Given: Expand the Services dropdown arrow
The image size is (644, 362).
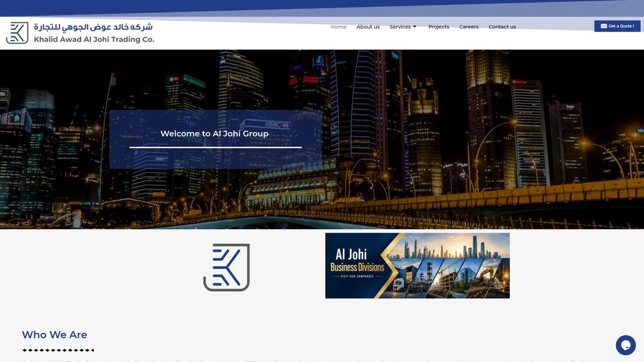Looking at the screenshot, I should tap(415, 27).
